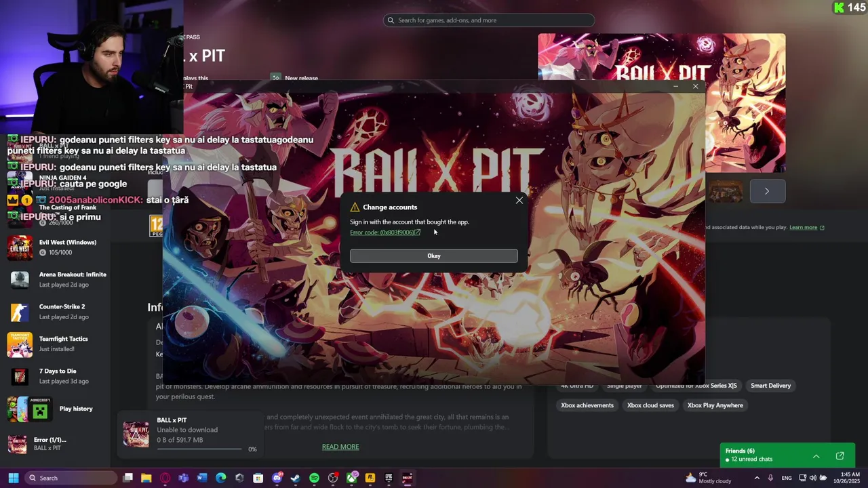868x488 pixels.
Task: Open Task View on the taskbar
Action: (x=127, y=478)
